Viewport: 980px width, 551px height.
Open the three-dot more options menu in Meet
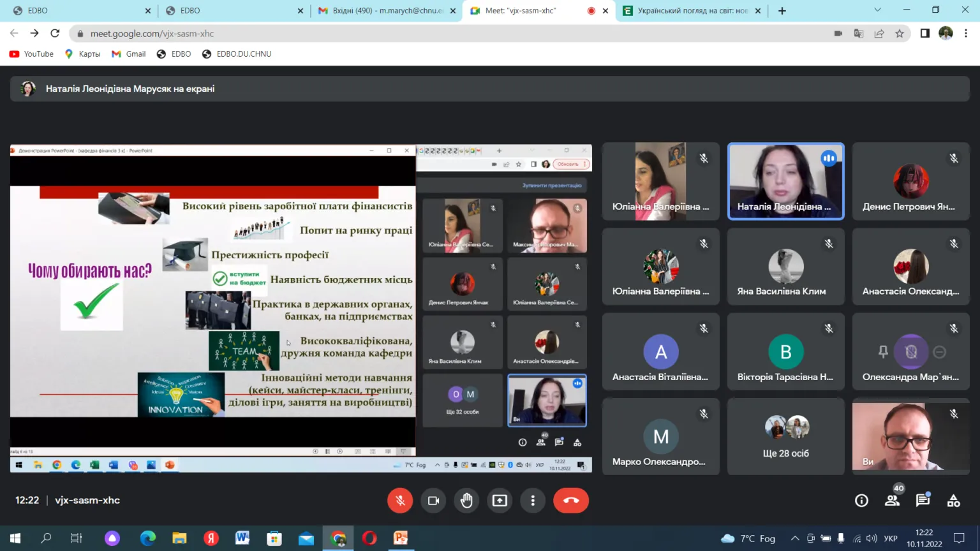tap(533, 501)
